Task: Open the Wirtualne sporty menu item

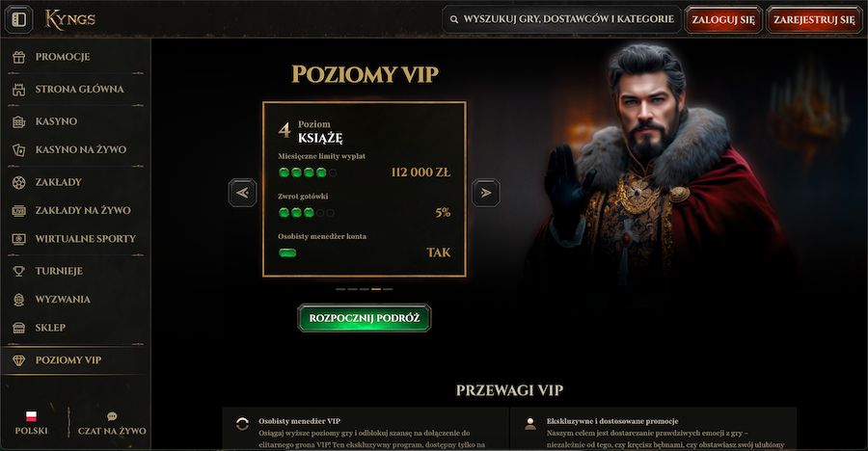Action: click(x=75, y=239)
